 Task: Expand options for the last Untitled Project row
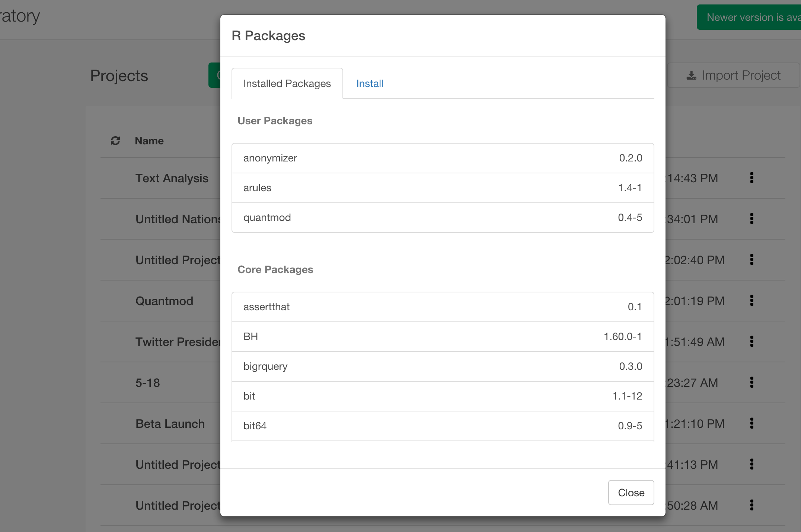pyautogui.click(x=752, y=505)
